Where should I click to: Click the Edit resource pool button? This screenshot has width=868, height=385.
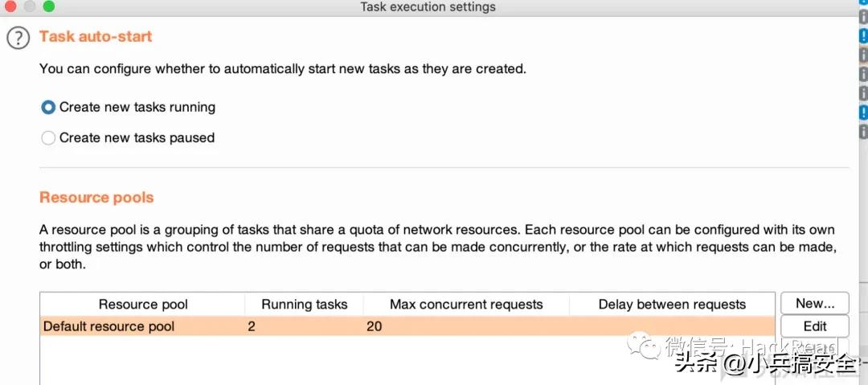click(x=815, y=326)
